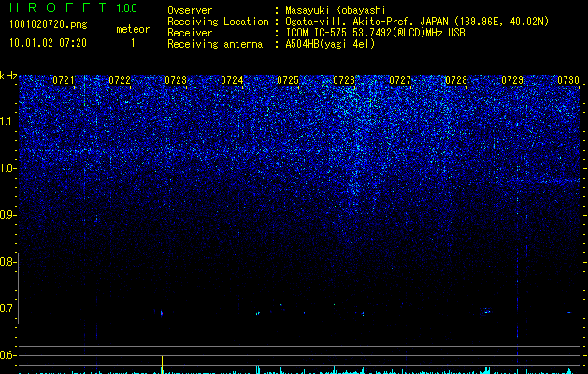This screenshot has width=588, height=374.
Task: Click the Receiving Location value Ogata-vill. Akita-Pref.
Action: point(351,22)
